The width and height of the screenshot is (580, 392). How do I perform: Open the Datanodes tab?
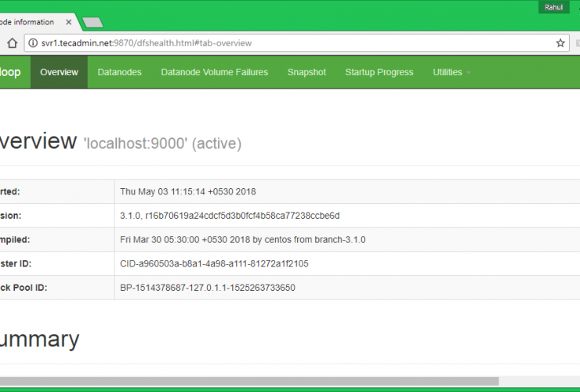[119, 72]
